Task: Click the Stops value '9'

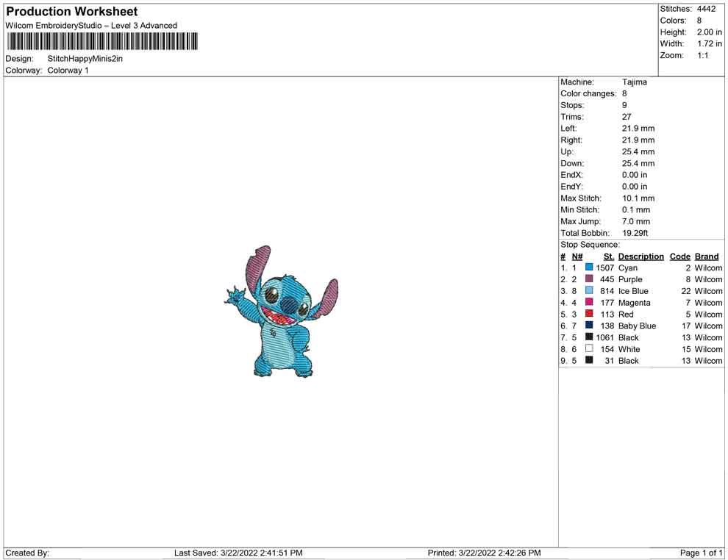Action: pyautogui.click(x=624, y=105)
